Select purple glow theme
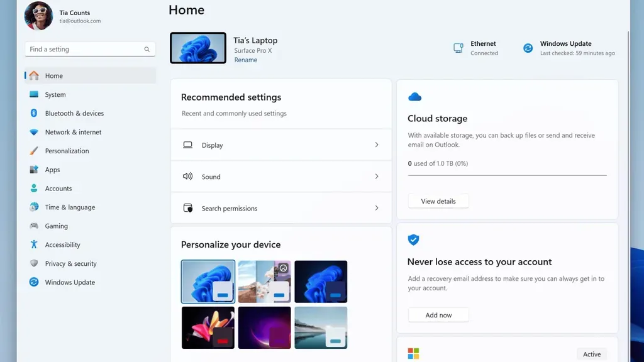The height and width of the screenshot is (362, 644). point(265,327)
